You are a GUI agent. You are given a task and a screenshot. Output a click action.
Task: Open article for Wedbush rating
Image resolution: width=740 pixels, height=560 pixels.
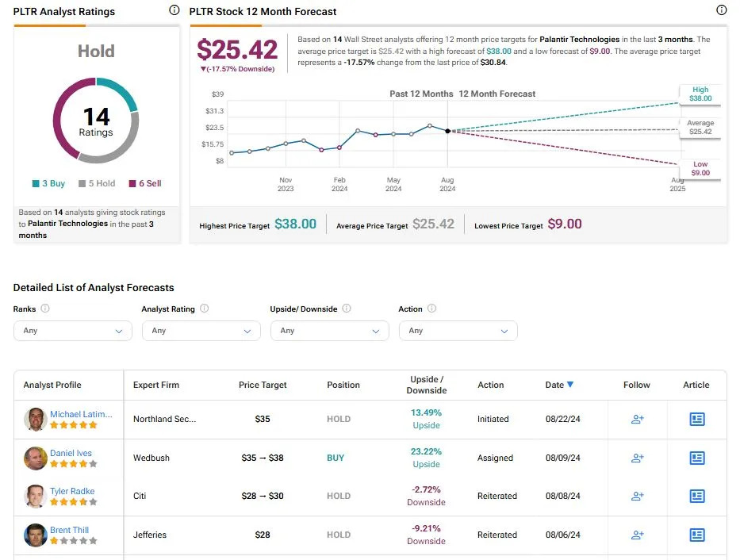697,458
